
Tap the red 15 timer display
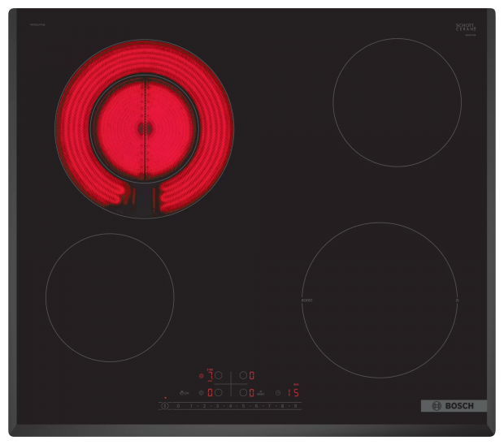click(x=293, y=392)
